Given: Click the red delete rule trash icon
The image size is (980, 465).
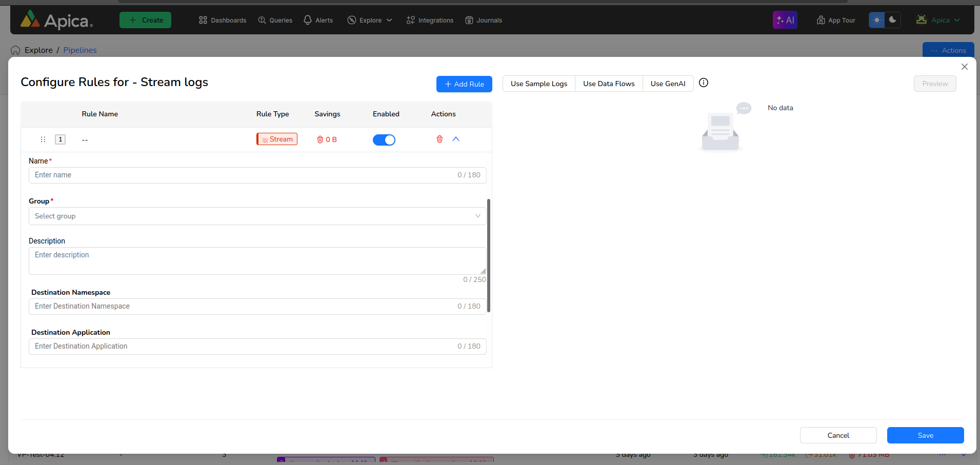Looking at the screenshot, I should [439, 139].
